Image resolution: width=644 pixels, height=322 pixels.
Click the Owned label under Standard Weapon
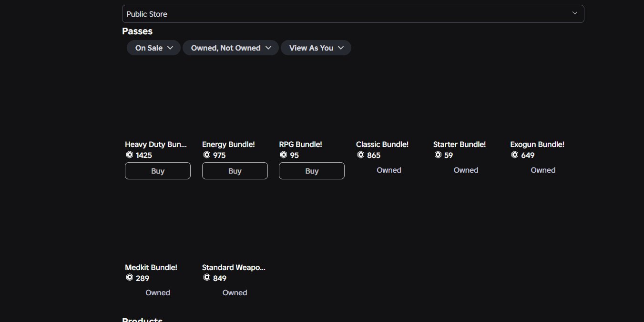coord(235,292)
